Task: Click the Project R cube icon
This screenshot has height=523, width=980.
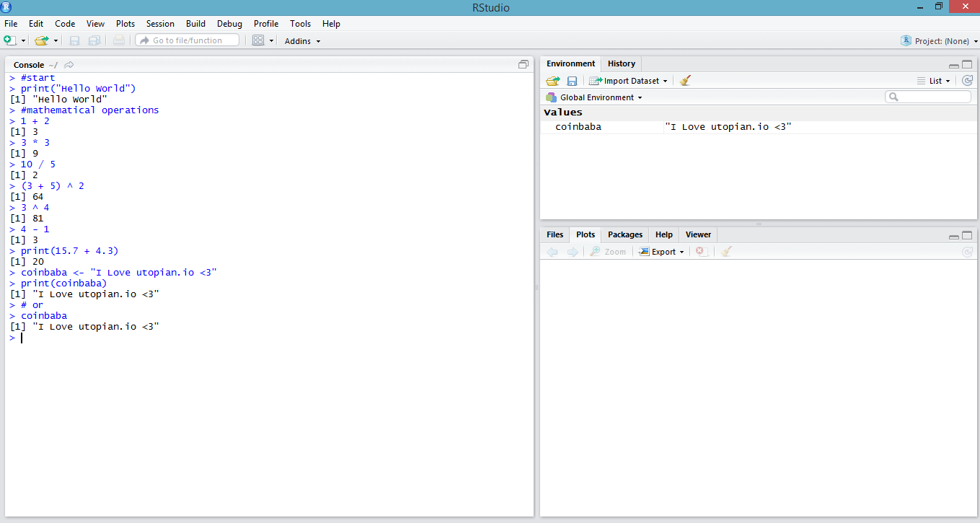Action: click(906, 40)
